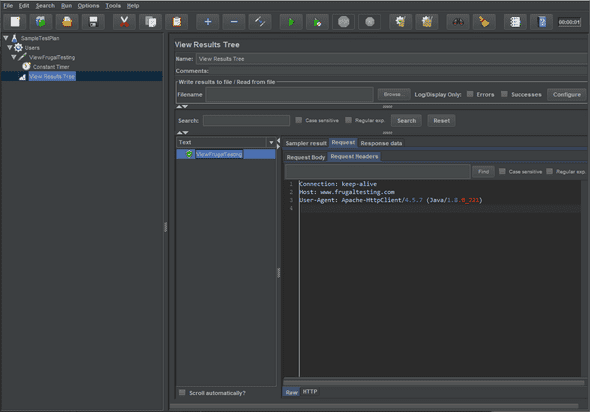
Task: Click the Reset button
Action: pos(441,120)
